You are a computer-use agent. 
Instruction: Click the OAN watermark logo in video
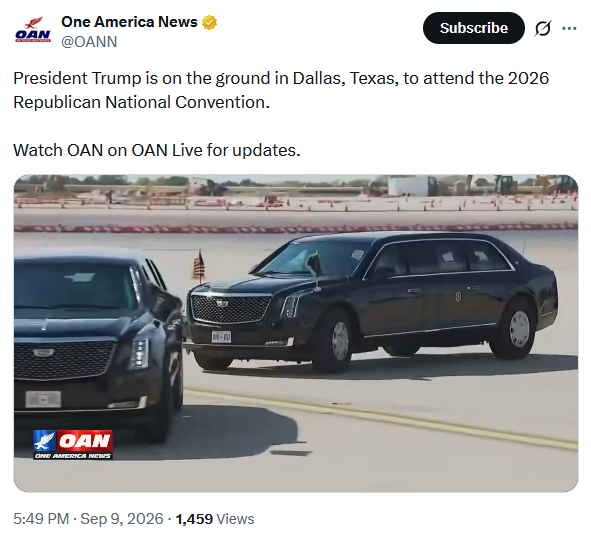pyautogui.click(x=73, y=444)
